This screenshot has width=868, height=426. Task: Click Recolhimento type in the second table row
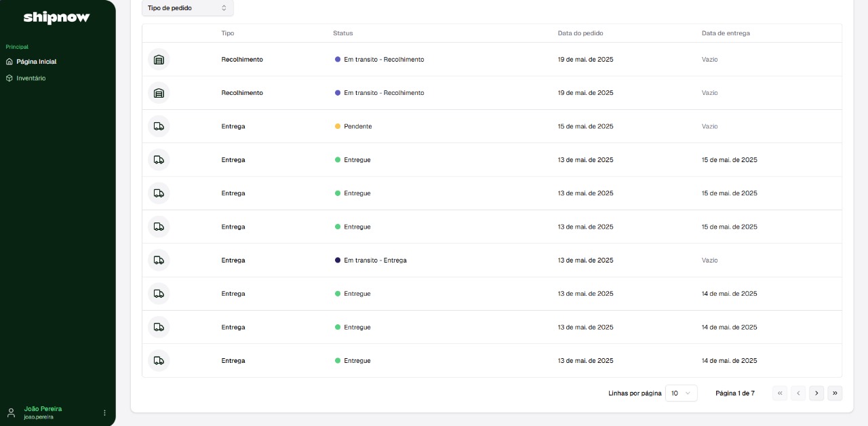[242, 93]
